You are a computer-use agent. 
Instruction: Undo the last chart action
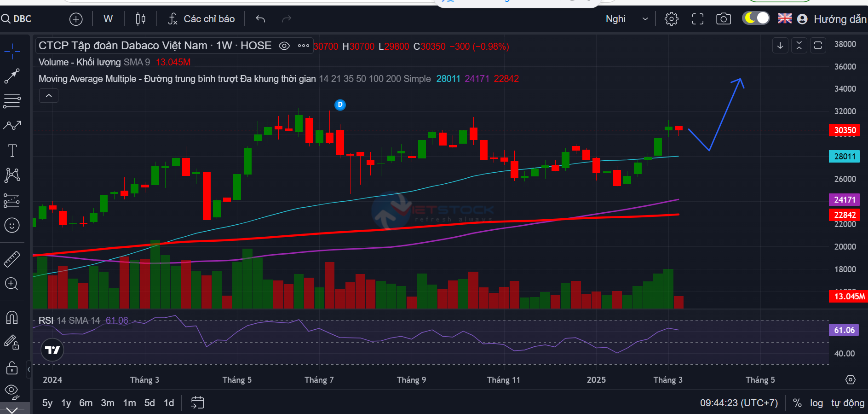260,19
